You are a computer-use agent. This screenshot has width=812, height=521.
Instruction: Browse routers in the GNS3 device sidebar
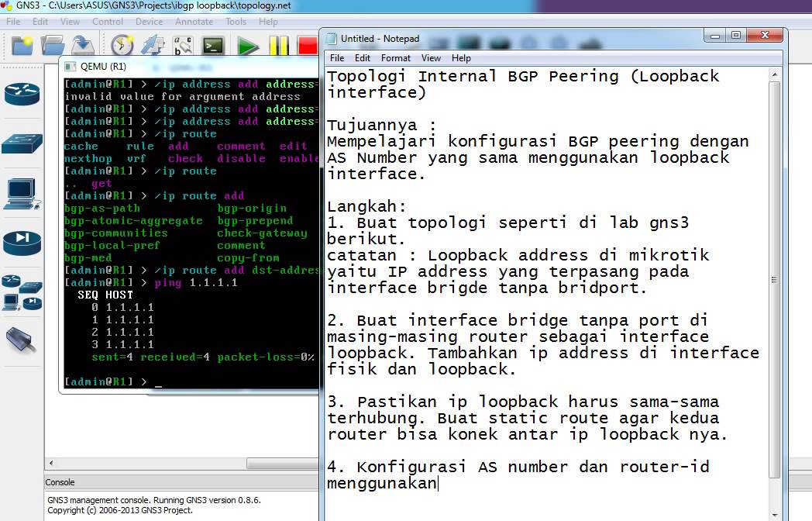point(22,94)
